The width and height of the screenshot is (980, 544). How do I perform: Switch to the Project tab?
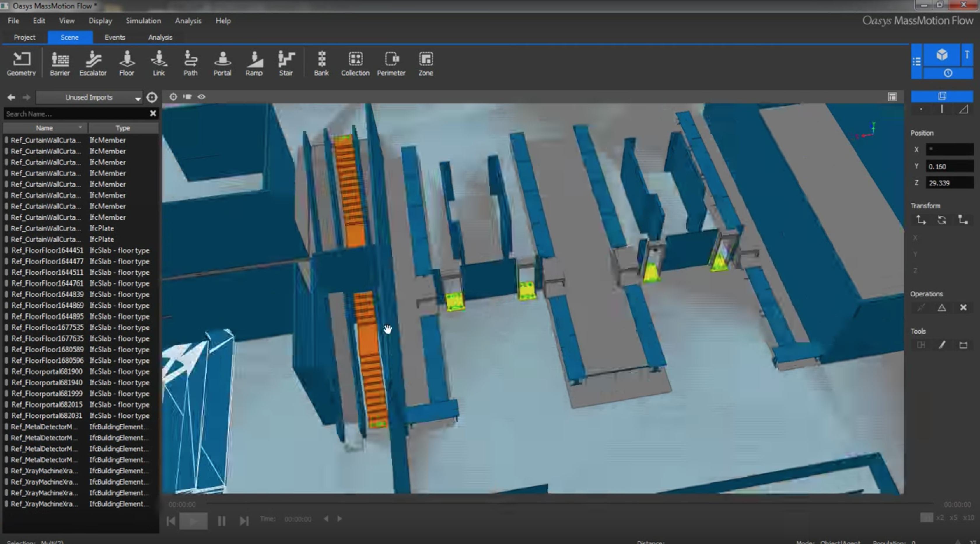[x=24, y=37]
